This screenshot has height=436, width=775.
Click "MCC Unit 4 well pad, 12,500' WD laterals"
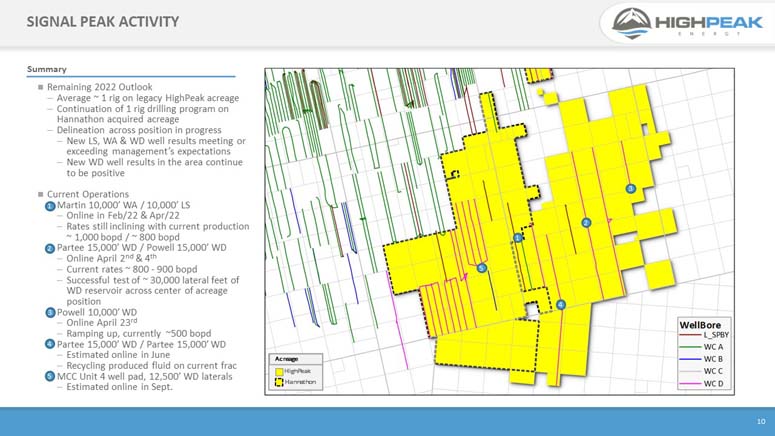tap(144, 377)
